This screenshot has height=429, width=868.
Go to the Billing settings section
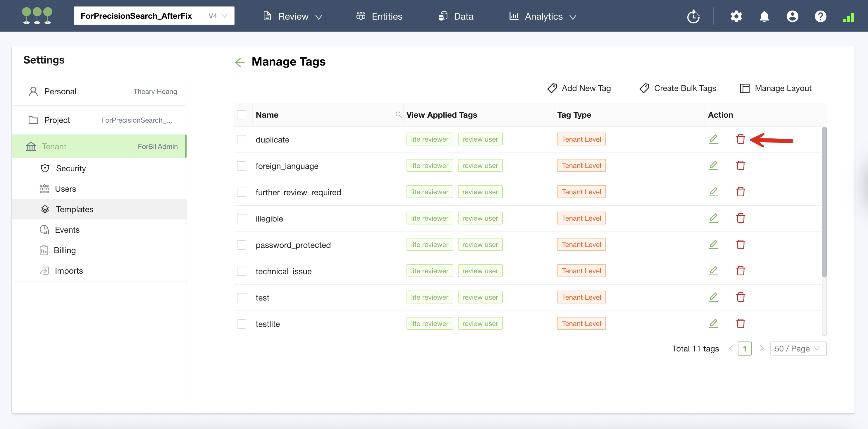click(x=65, y=250)
